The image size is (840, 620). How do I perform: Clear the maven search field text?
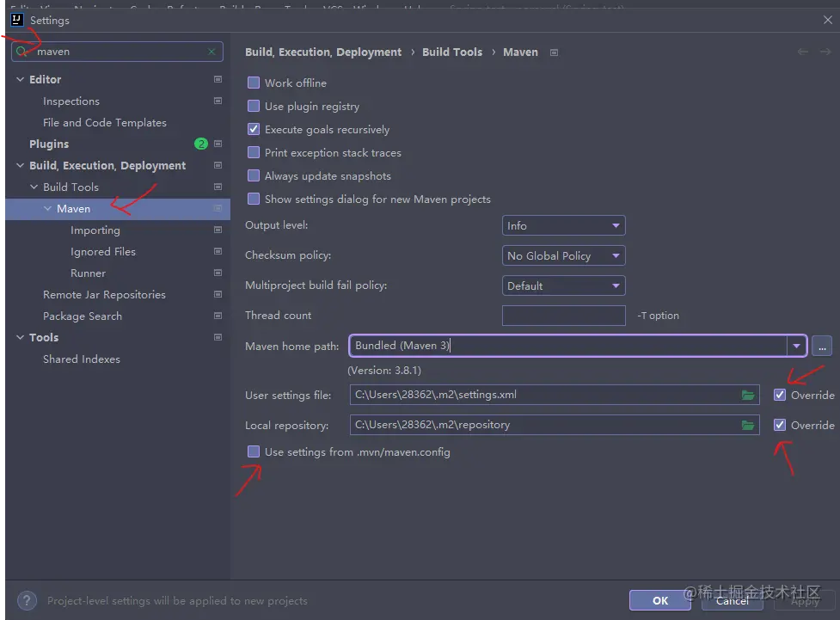coord(212,52)
